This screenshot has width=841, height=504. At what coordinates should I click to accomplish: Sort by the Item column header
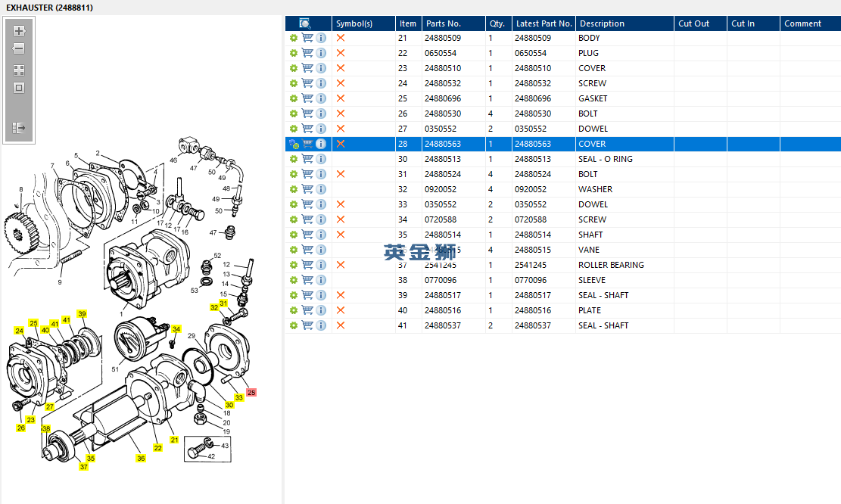tap(409, 23)
